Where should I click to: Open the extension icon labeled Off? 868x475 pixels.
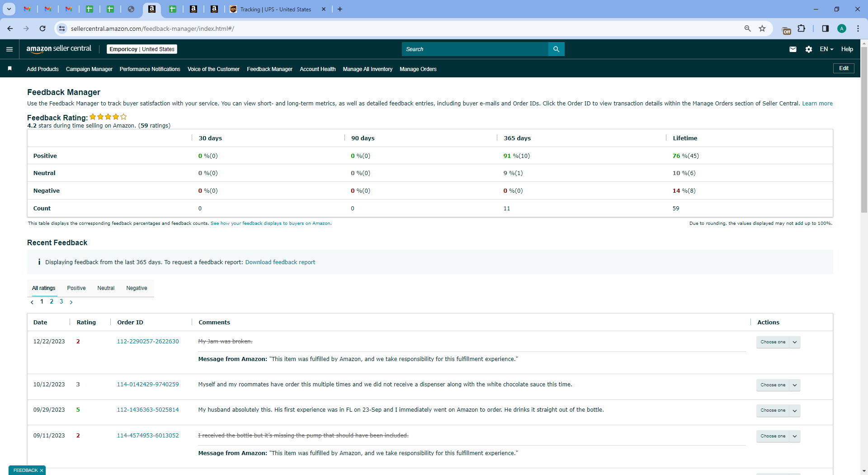coord(787,30)
